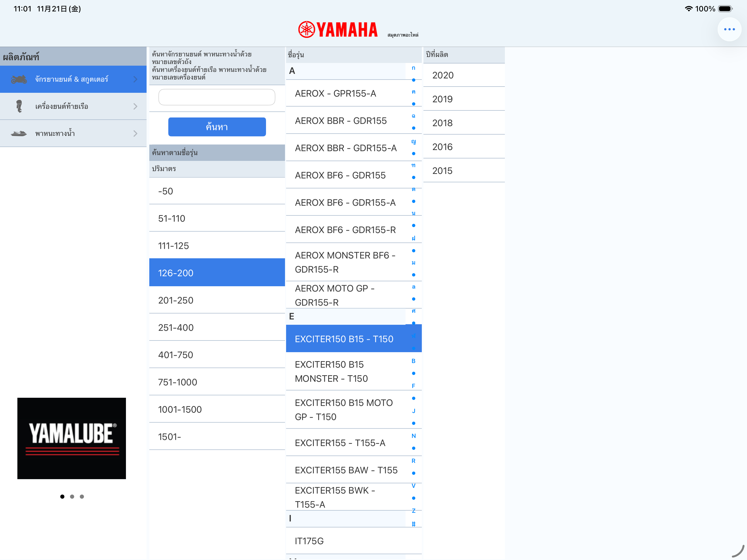Viewport: 747px width, 560px height.
Task: Select displacement range 126-200
Action: [x=217, y=273]
